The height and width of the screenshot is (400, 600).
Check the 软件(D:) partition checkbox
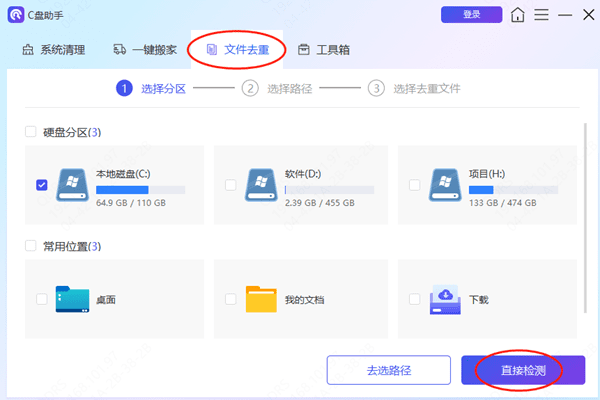[231, 185]
